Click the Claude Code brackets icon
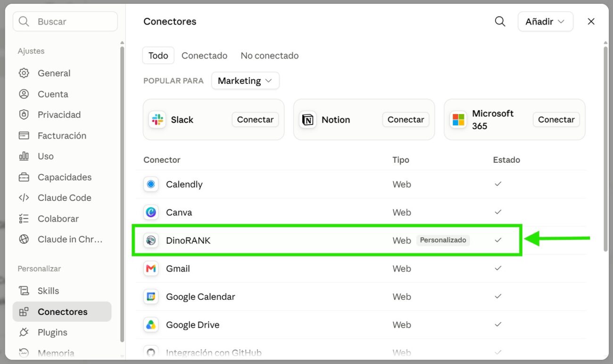613x364 pixels. pyautogui.click(x=24, y=198)
